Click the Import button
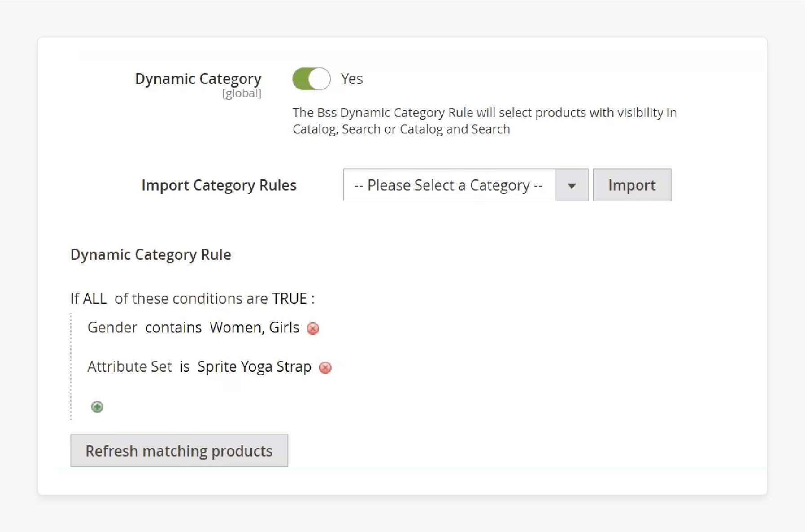Screen dimensions: 805x532 (632, 185)
